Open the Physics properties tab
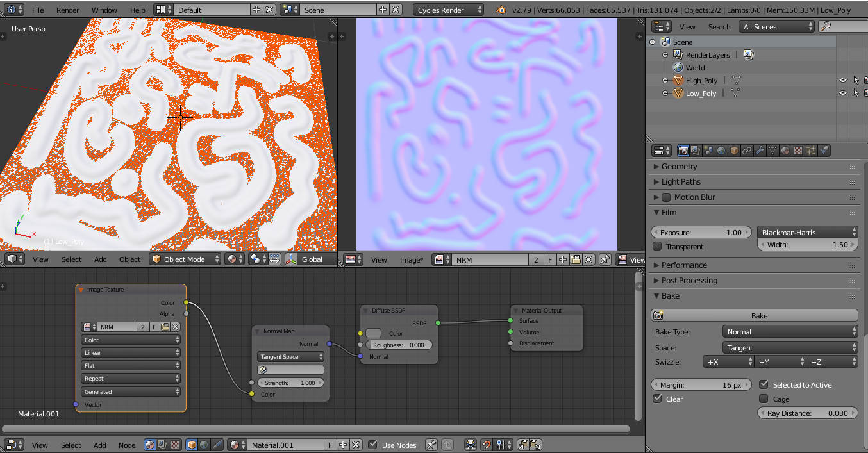 (824, 150)
